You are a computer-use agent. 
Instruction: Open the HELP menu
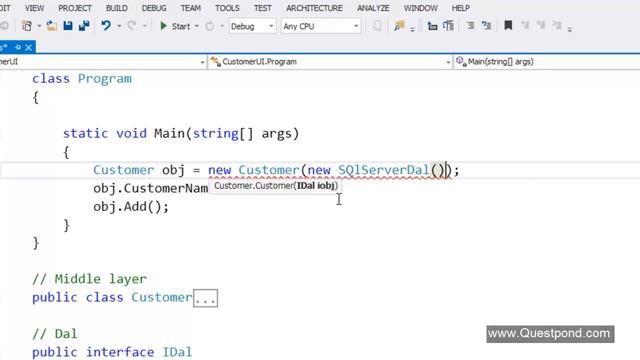click(x=460, y=8)
